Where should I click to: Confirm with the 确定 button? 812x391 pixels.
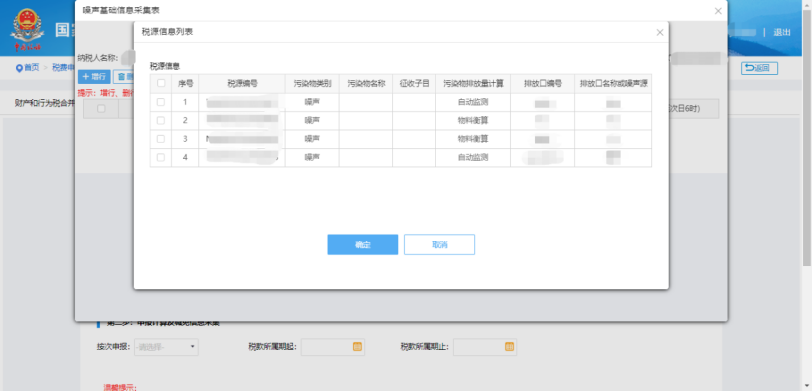362,244
